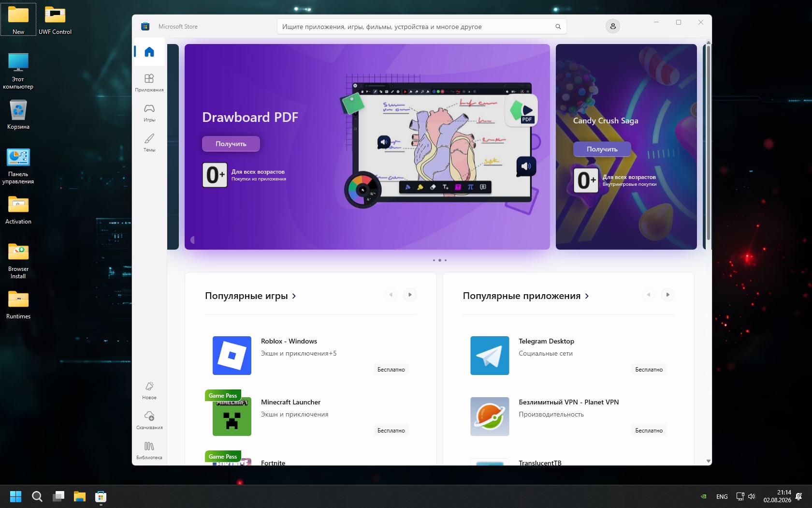Select the New folder on the desktop
The width and height of the screenshot is (812, 508).
(18, 20)
